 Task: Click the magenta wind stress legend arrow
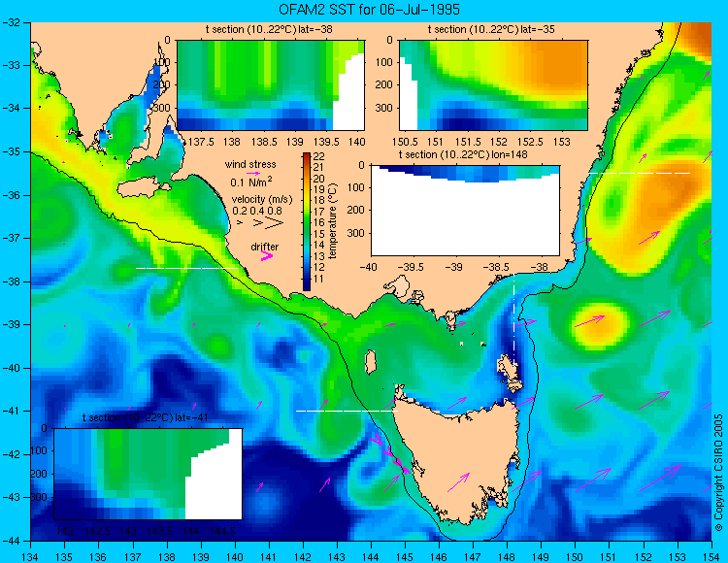click(x=253, y=173)
